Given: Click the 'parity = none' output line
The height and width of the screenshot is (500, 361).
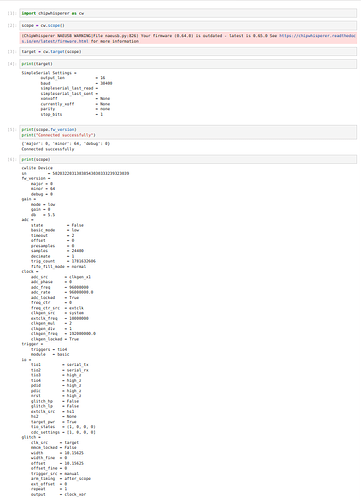Looking at the screenshot, I should tap(75, 109).
